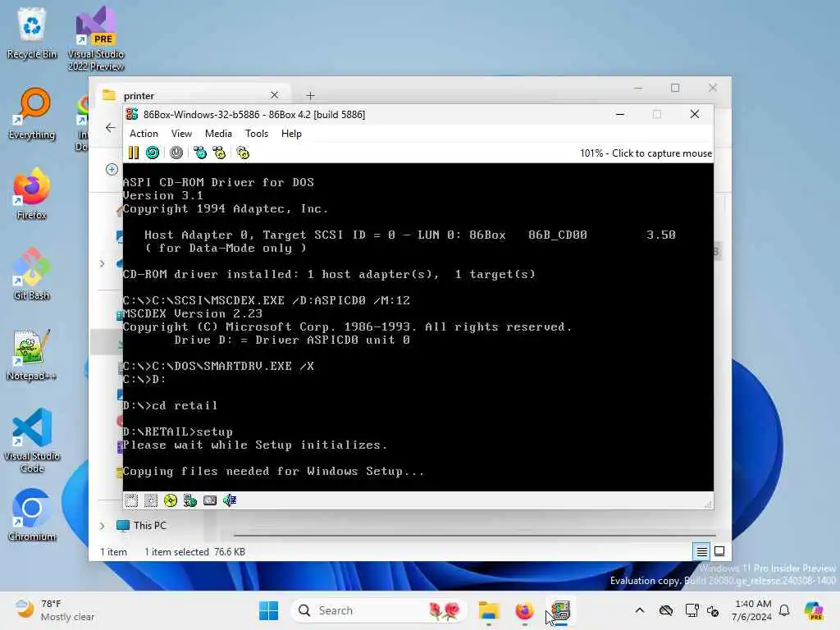The height and width of the screenshot is (630, 840).
Task: Open Windows Start menu
Action: pos(268,610)
